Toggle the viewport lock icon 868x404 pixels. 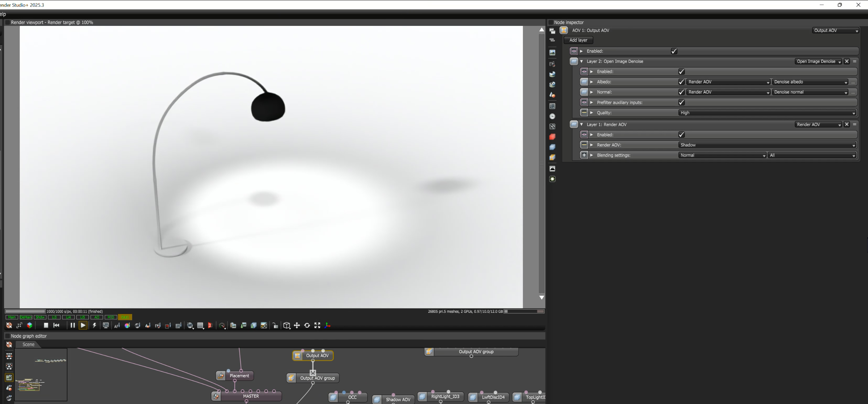(x=275, y=325)
